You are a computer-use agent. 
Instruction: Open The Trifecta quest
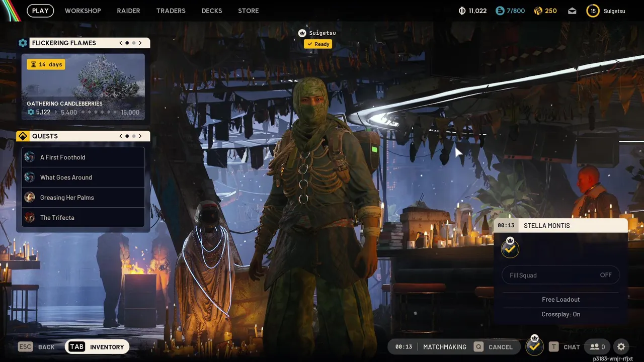pyautogui.click(x=83, y=218)
